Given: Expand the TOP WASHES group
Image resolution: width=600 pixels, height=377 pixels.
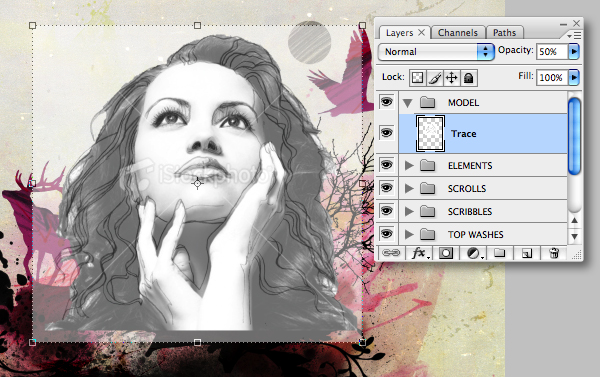Looking at the screenshot, I should pos(409,234).
